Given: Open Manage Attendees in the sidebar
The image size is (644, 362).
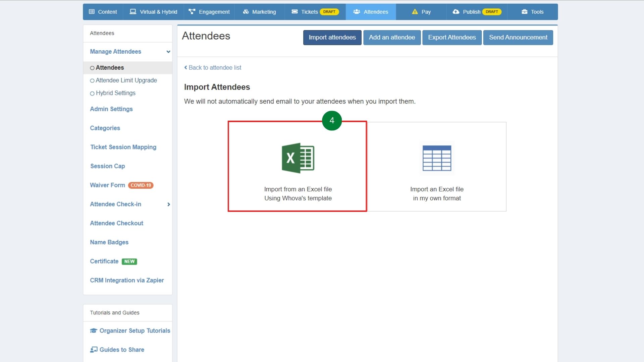Looking at the screenshot, I should pyautogui.click(x=115, y=52).
